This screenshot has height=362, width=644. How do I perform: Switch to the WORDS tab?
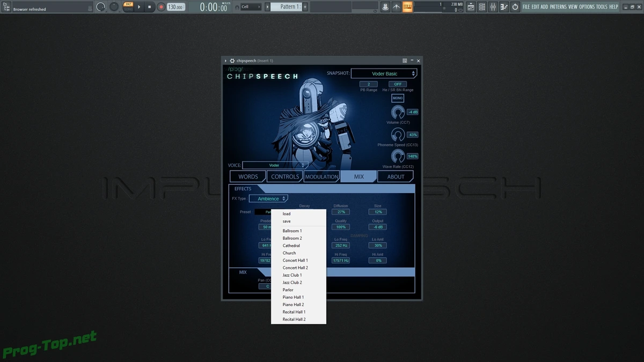[248, 176]
